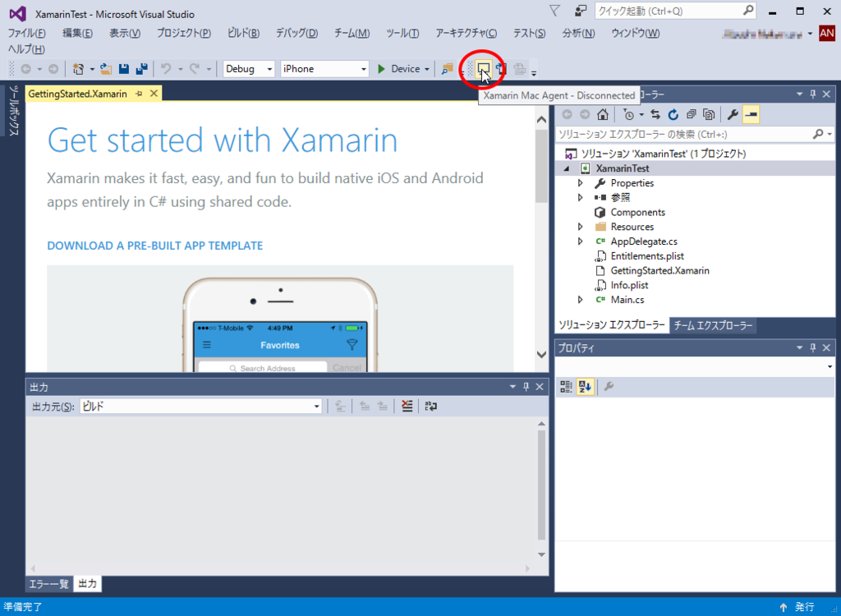Click the wrench Properties icon in Solution Explorer

point(733,114)
